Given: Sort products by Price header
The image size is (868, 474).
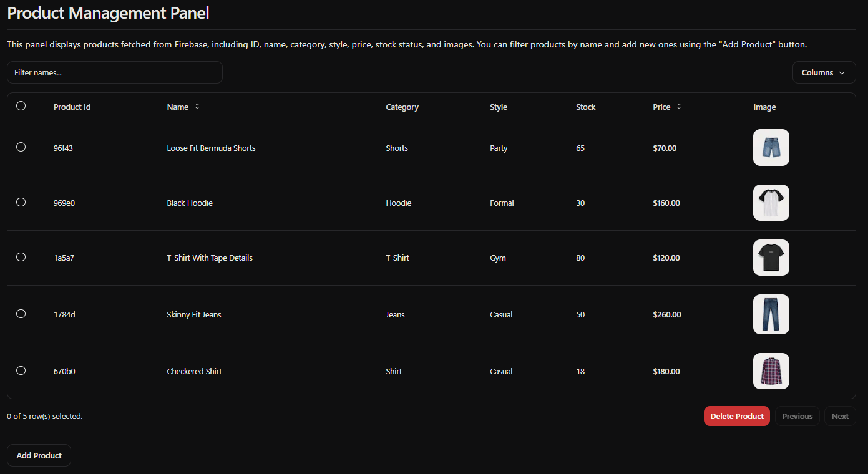Looking at the screenshot, I should click(x=661, y=107).
